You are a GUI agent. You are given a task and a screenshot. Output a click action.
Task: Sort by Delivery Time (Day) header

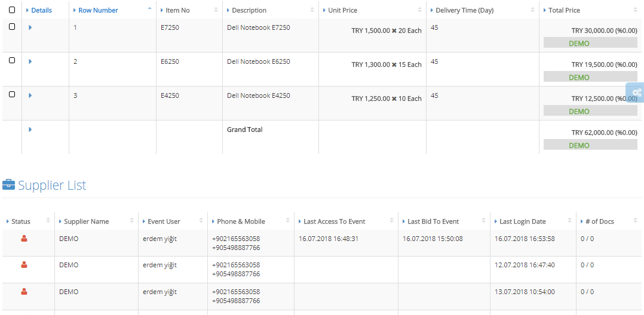[x=464, y=10]
